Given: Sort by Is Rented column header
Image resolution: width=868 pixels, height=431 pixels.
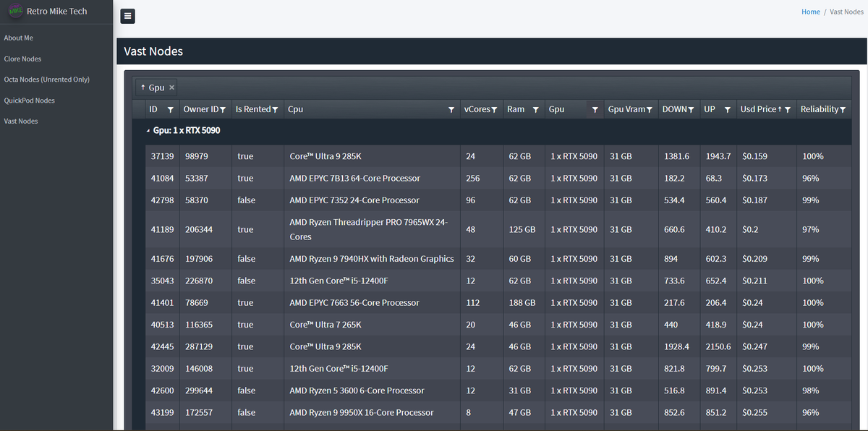Looking at the screenshot, I should coord(253,109).
